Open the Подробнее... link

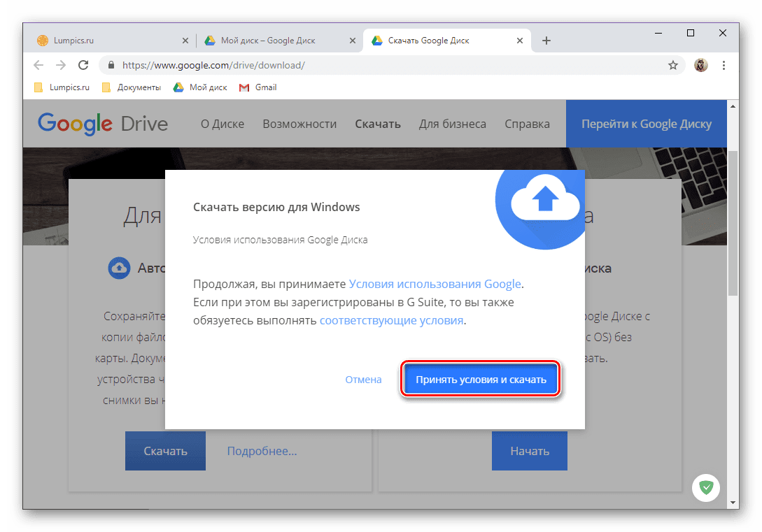tap(262, 451)
